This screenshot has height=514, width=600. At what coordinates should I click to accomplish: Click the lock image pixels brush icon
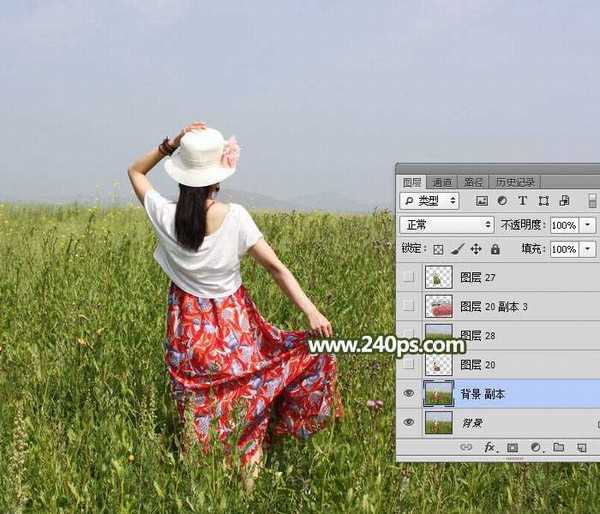(x=457, y=249)
